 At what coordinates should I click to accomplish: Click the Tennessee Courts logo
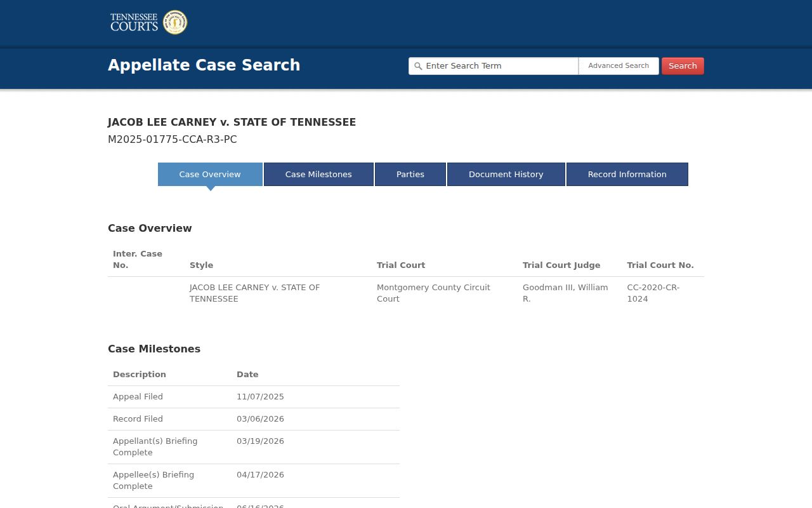(x=148, y=22)
